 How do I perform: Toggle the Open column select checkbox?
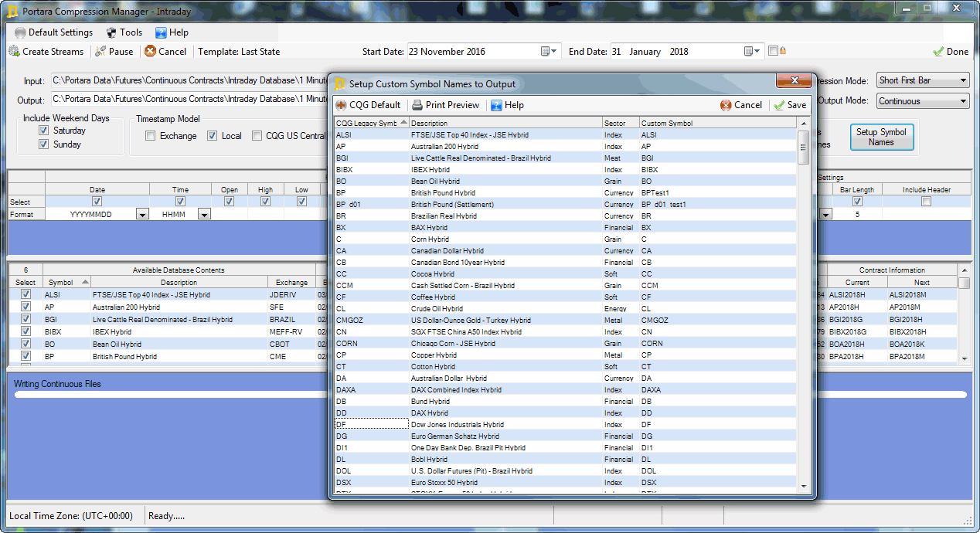tap(229, 202)
